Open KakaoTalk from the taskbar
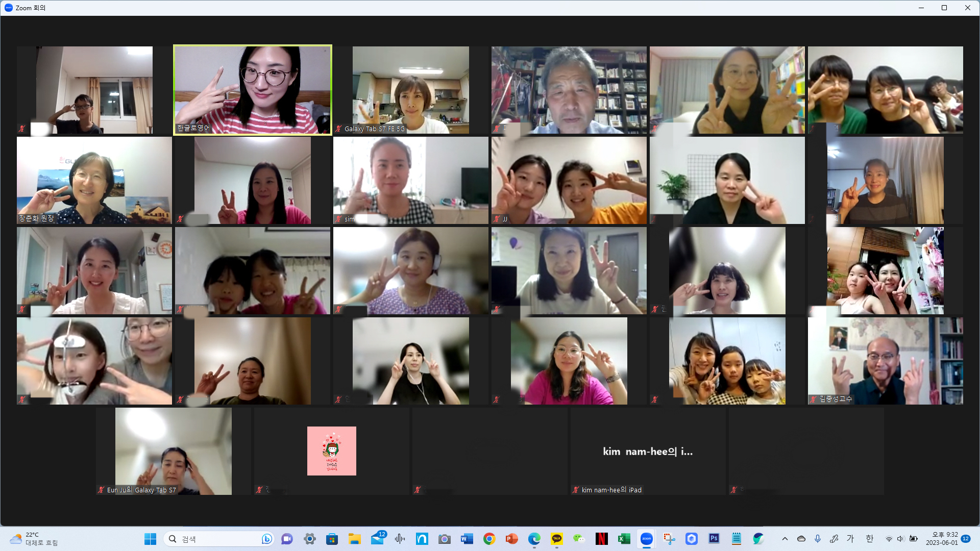Screen dimensions: 980x551 [556, 539]
